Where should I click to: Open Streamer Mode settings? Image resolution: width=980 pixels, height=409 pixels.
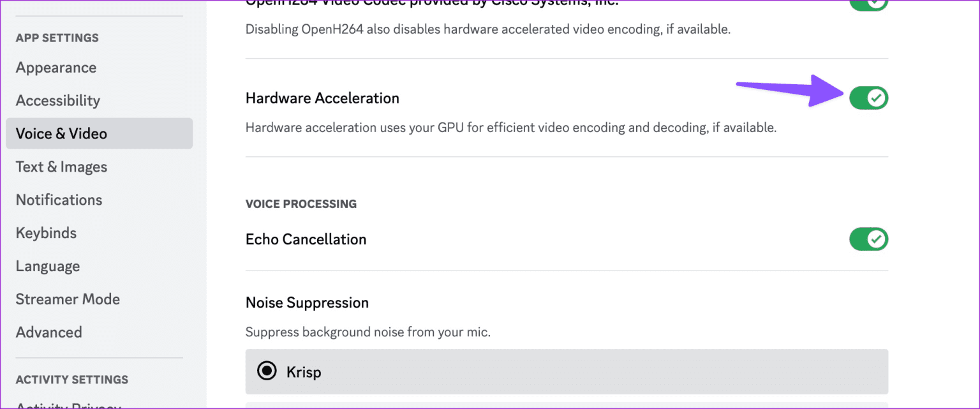click(x=68, y=299)
